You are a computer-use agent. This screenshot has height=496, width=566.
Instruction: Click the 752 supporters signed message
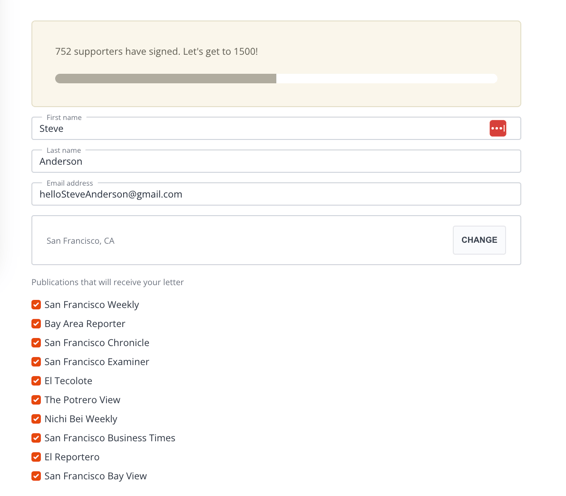tap(156, 52)
